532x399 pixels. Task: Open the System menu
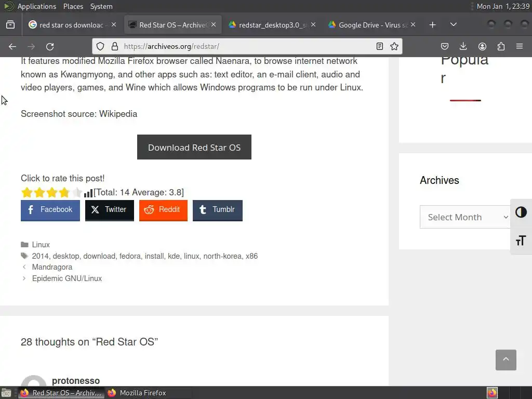point(101,6)
